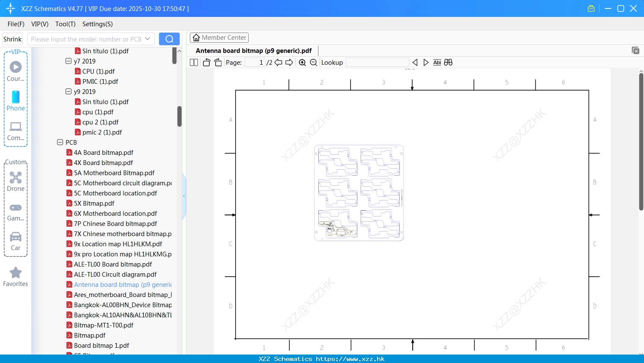The image size is (644, 363).
Task: Open Board bitmap 1.pdf
Action: point(101,345)
